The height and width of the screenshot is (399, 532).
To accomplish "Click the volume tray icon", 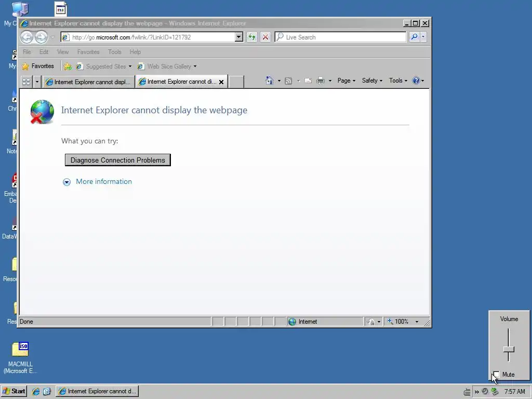I will coord(485,392).
